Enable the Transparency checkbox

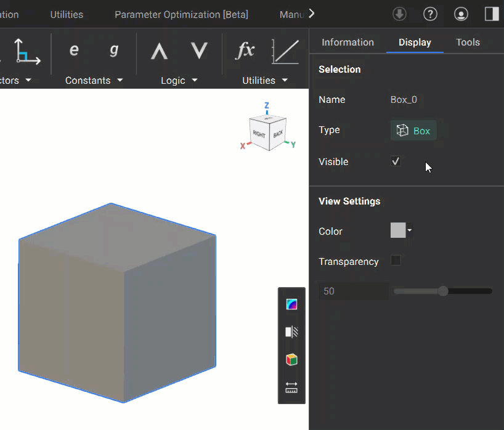tap(396, 261)
